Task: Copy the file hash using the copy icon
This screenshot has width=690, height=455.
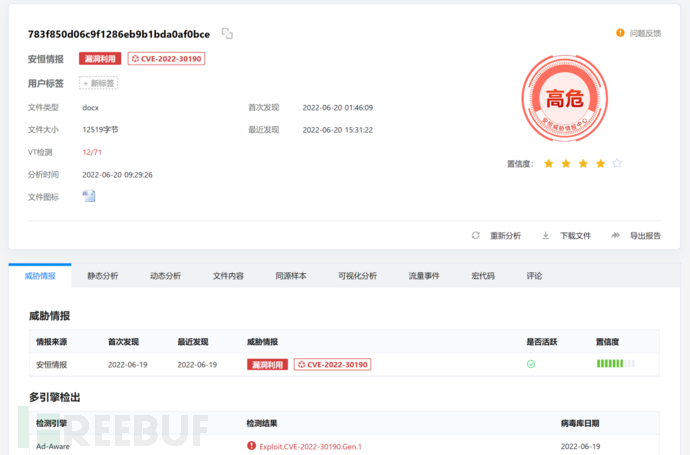Action: [x=227, y=33]
